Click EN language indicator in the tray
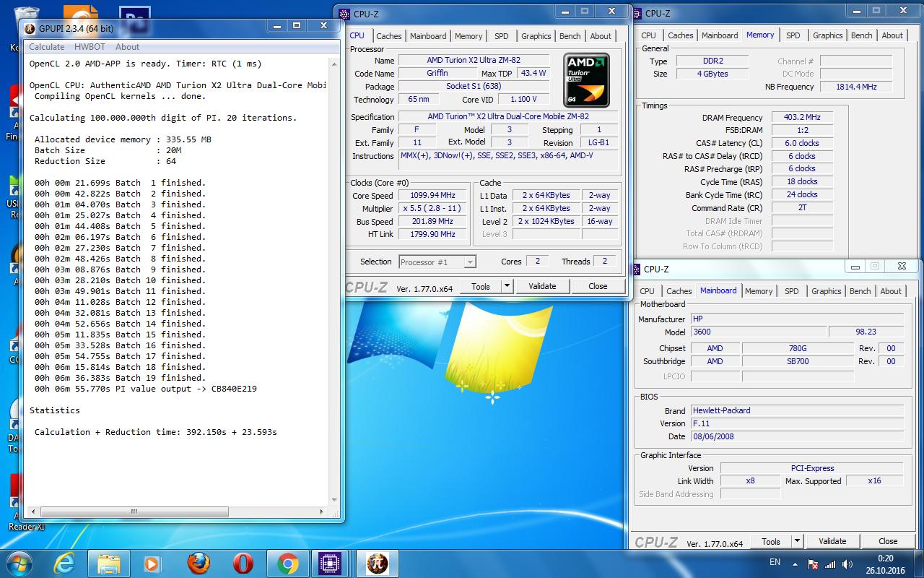 pos(775,562)
